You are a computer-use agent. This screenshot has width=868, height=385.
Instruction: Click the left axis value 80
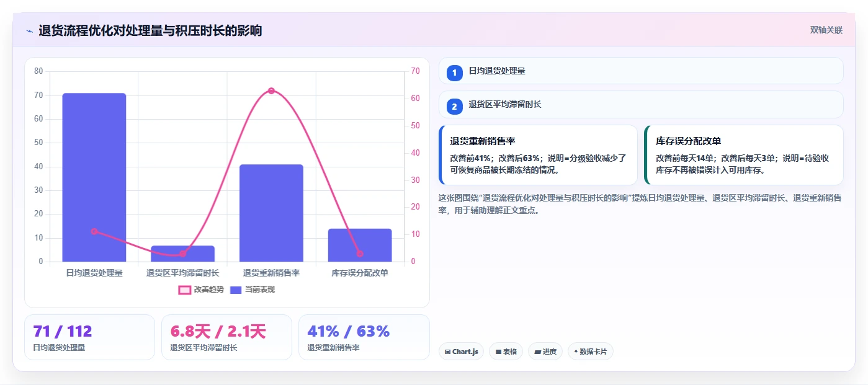click(x=38, y=71)
